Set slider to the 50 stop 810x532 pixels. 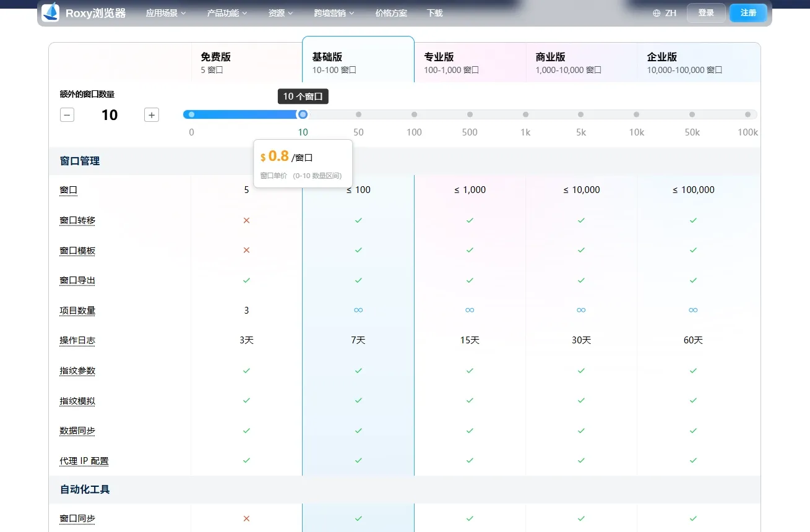[358, 114]
